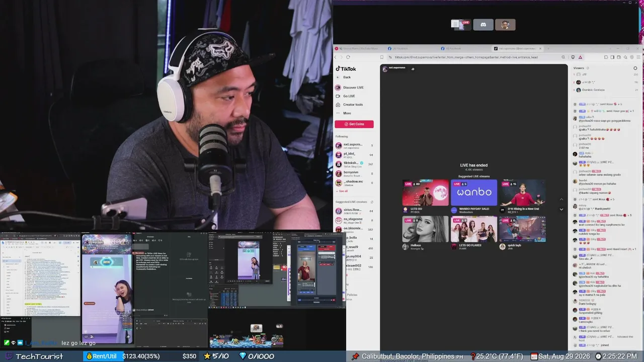Open the tiktokshop account in Following list

click(x=354, y=164)
